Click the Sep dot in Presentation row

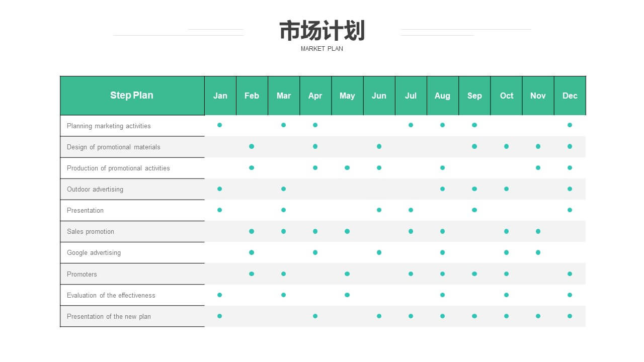click(x=474, y=210)
